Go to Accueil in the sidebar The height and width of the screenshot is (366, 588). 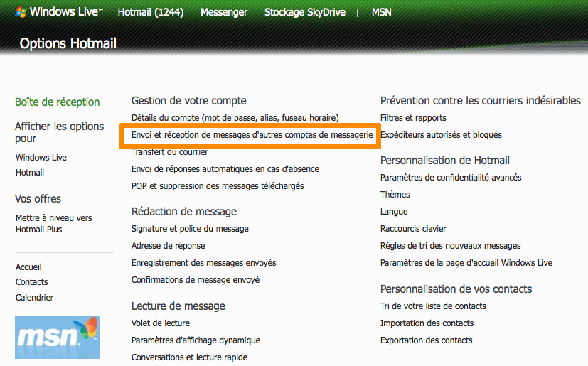(28, 267)
